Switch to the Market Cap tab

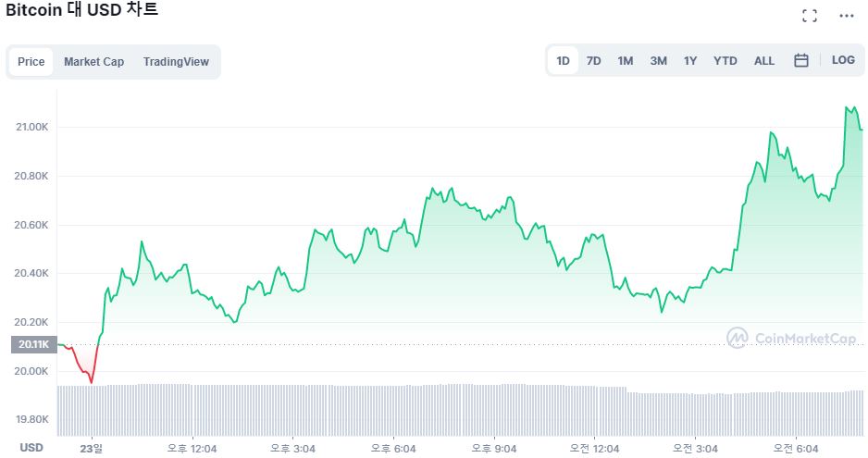point(93,62)
